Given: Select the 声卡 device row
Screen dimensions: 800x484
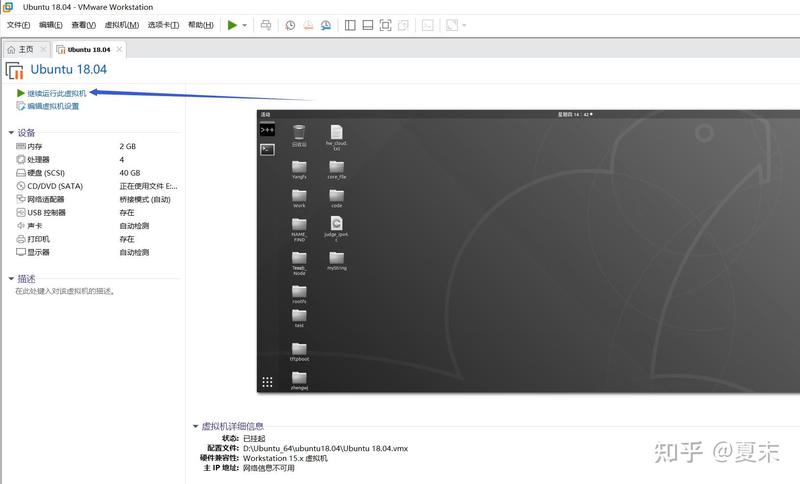Looking at the screenshot, I should point(97,226).
